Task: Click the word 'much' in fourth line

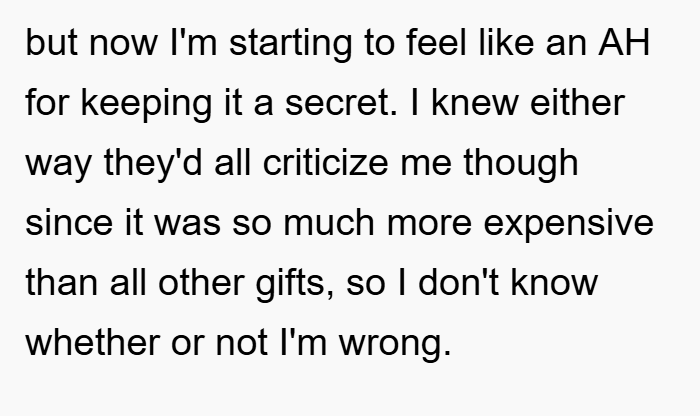Action: point(329,222)
